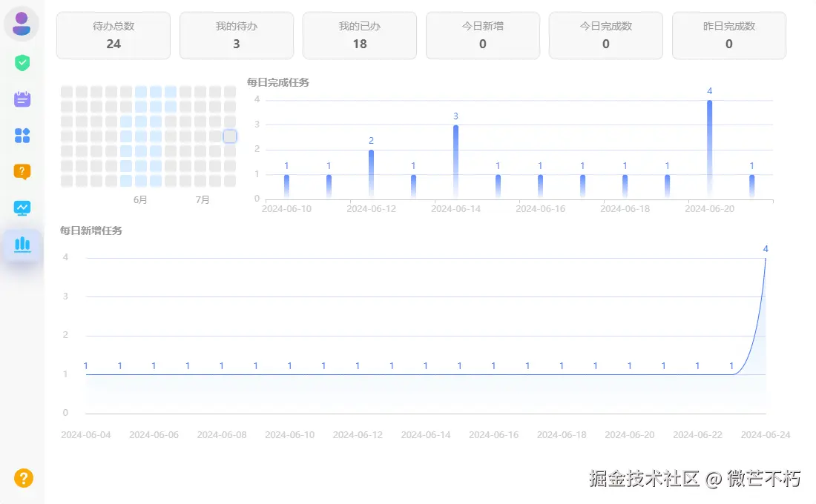Click the 昨日完成数 0 card
Image resolution: width=816 pixels, height=504 pixels.
[x=729, y=36]
